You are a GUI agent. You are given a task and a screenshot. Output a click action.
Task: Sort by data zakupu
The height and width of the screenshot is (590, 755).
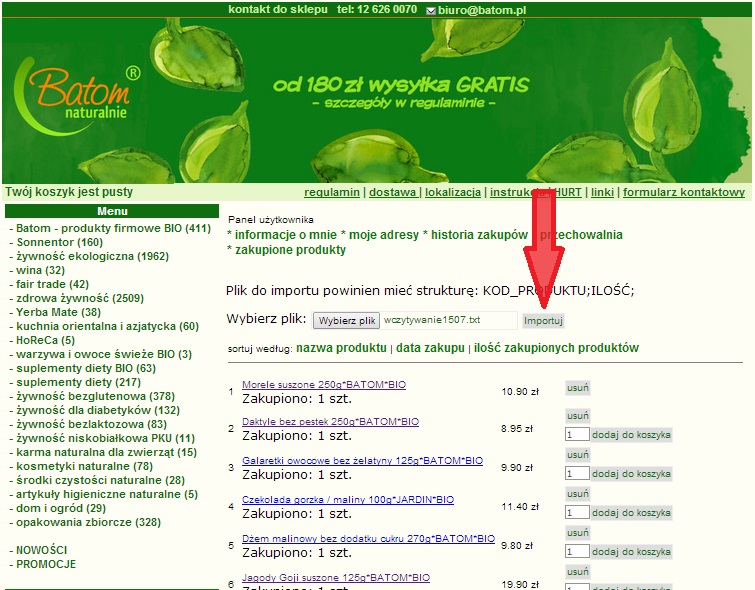(x=430, y=348)
